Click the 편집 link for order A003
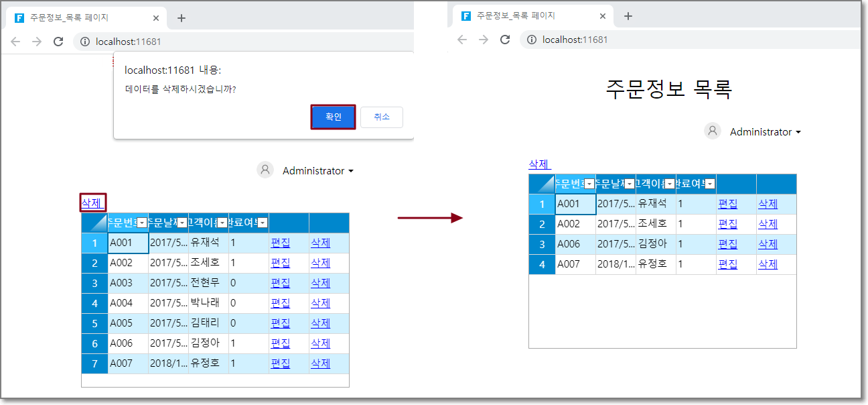868x405 pixels. (x=280, y=283)
